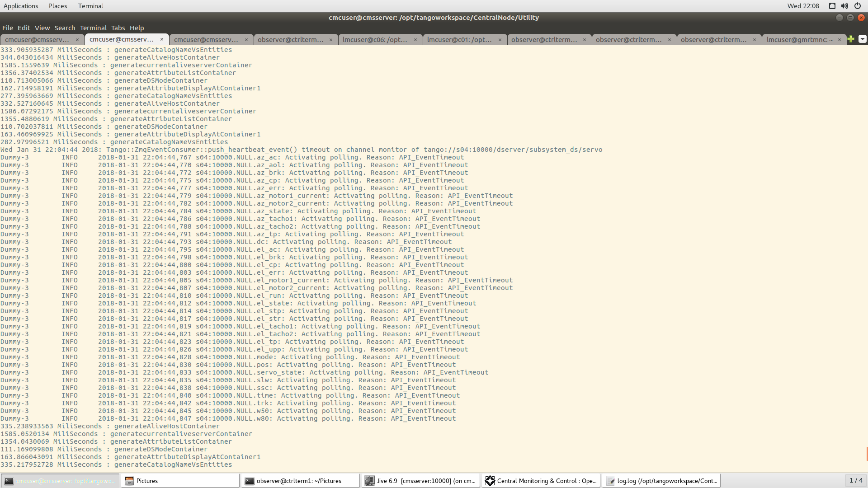868x488 pixels.
Task: Open the tab list dropdown arrow
Action: [863, 39]
